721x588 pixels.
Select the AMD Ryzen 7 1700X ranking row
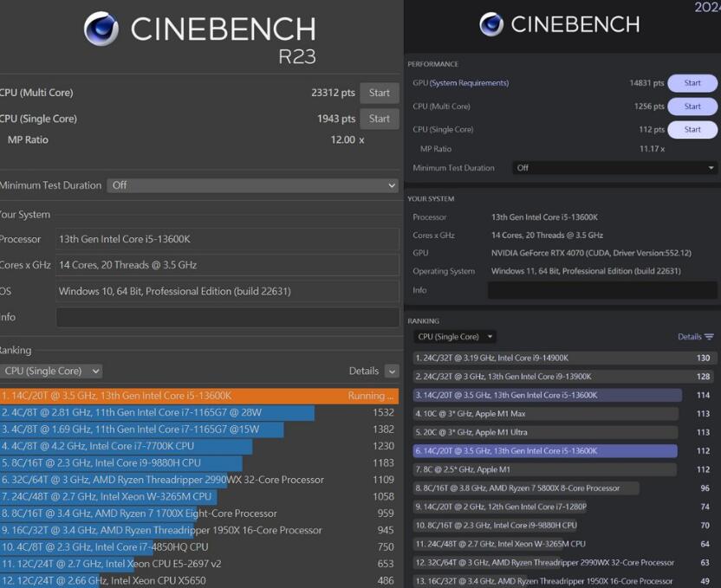(199, 514)
